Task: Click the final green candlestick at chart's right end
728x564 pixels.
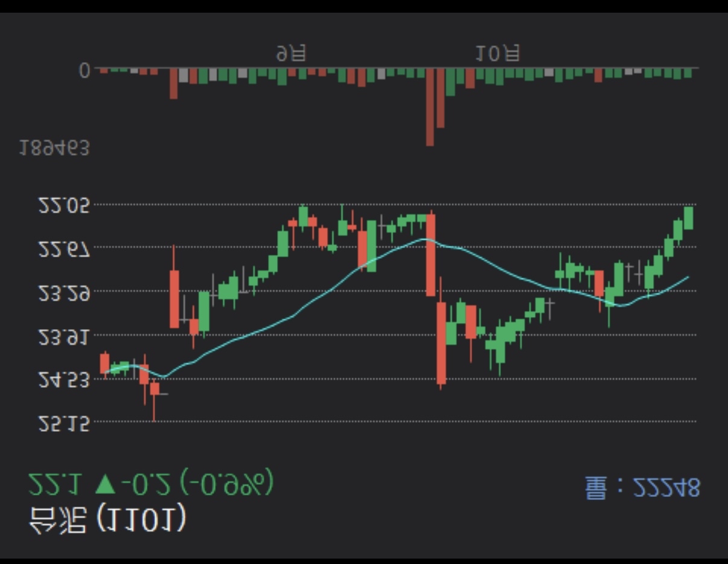Action: (688, 218)
